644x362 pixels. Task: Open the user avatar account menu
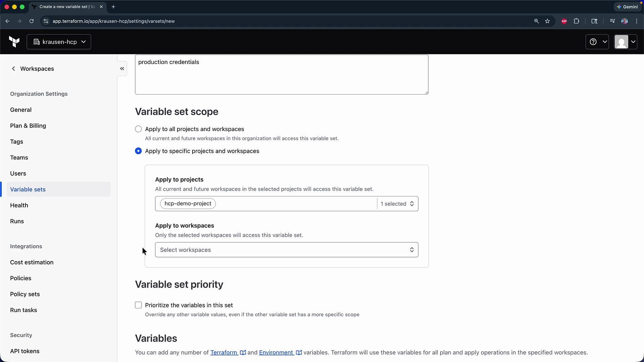pos(626,42)
